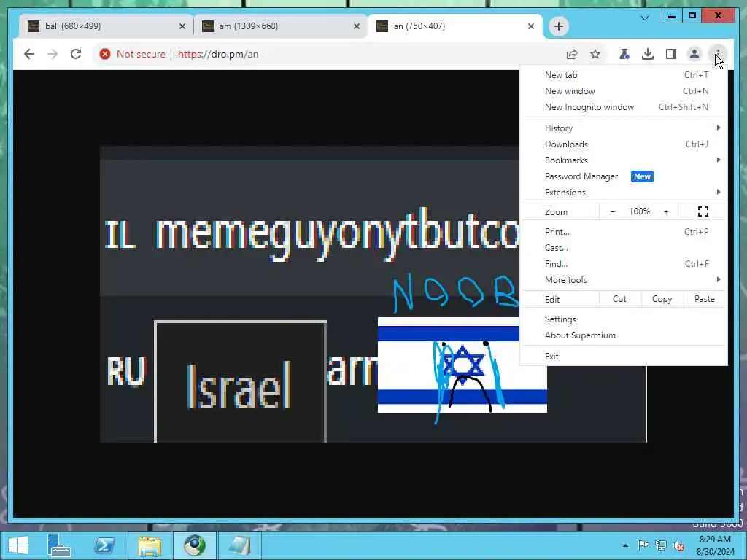The width and height of the screenshot is (747, 560).
Task: Expand the More tools submenu
Action: 624,280
